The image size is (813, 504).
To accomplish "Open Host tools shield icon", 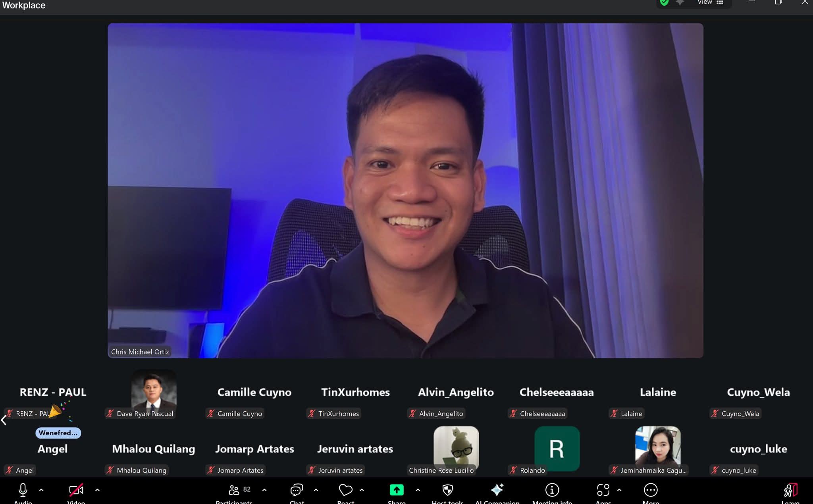I will point(448,490).
